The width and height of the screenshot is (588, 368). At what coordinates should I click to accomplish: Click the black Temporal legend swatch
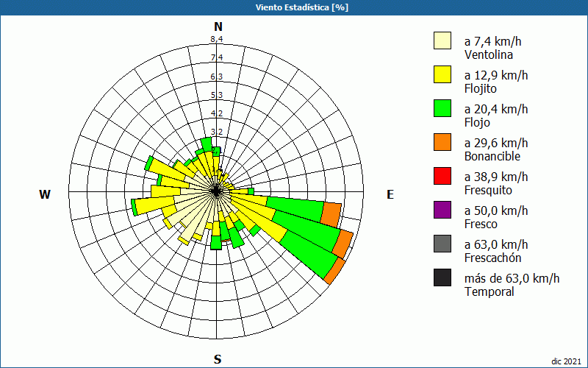tap(442, 277)
